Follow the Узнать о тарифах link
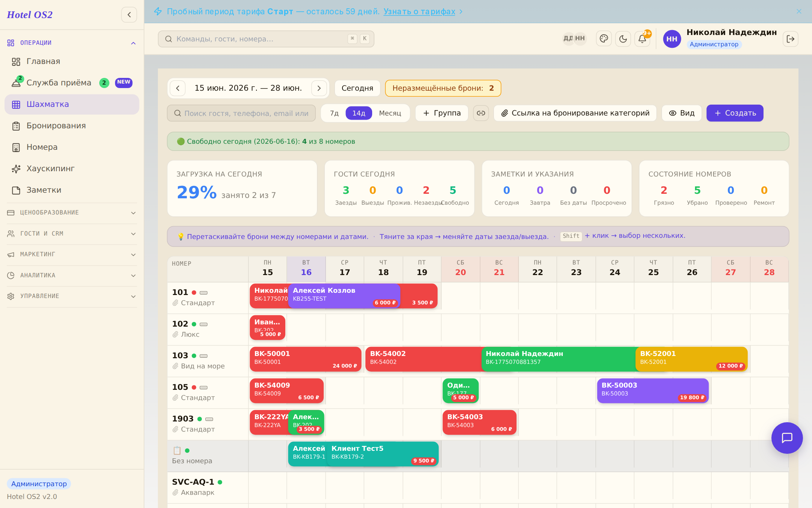The width and height of the screenshot is (812, 508). click(419, 11)
